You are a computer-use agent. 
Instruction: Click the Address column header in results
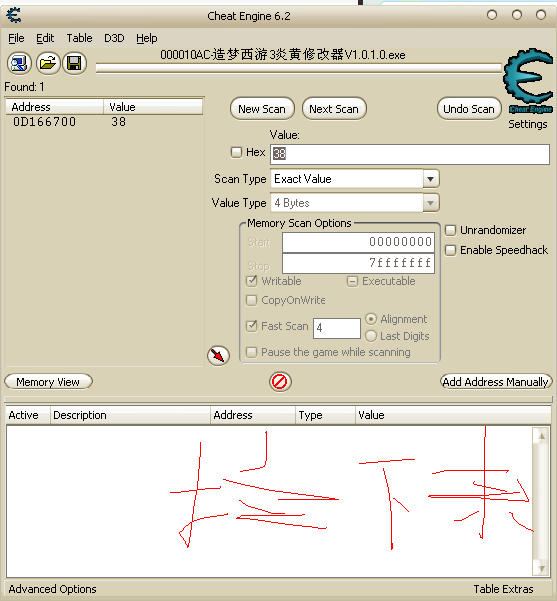coord(54,107)
